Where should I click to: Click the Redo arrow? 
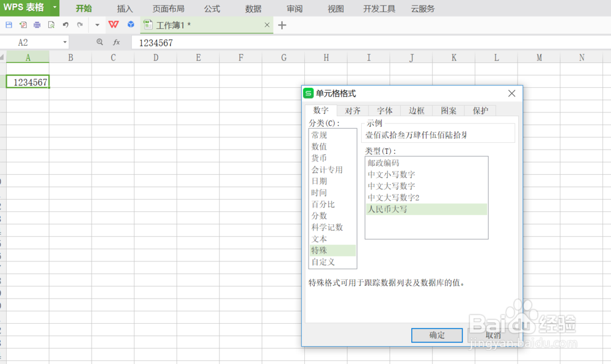click(80, 25)
